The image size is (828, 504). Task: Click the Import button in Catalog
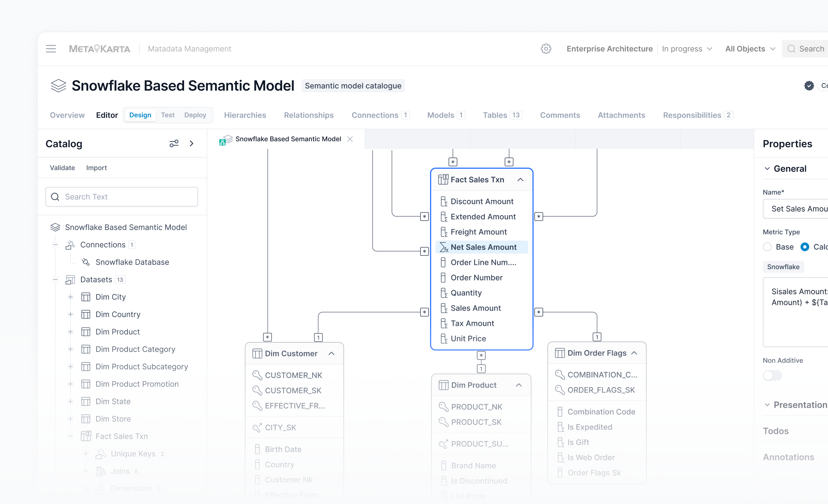(x=97, y=168)
